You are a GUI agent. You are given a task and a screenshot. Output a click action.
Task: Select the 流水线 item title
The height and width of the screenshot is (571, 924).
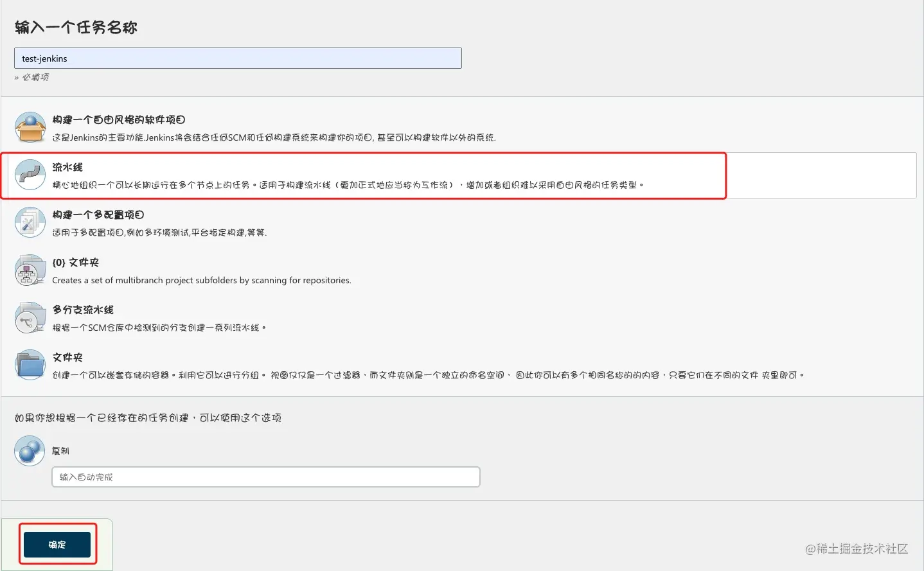pyautogui.click(x=67, y=167)
